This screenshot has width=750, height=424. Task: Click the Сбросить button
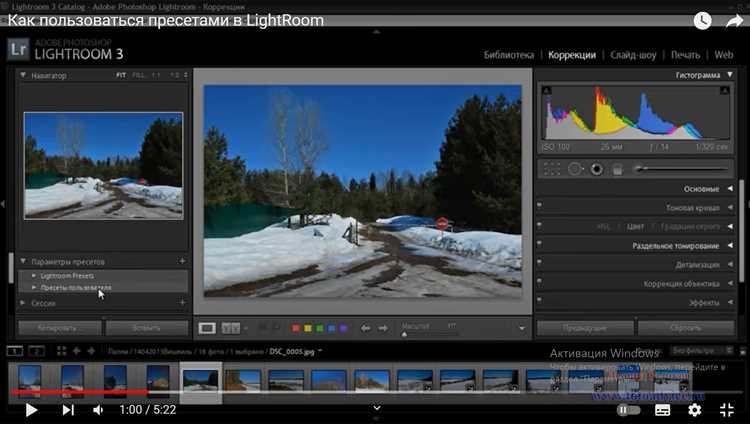click(x=686, y=328)
